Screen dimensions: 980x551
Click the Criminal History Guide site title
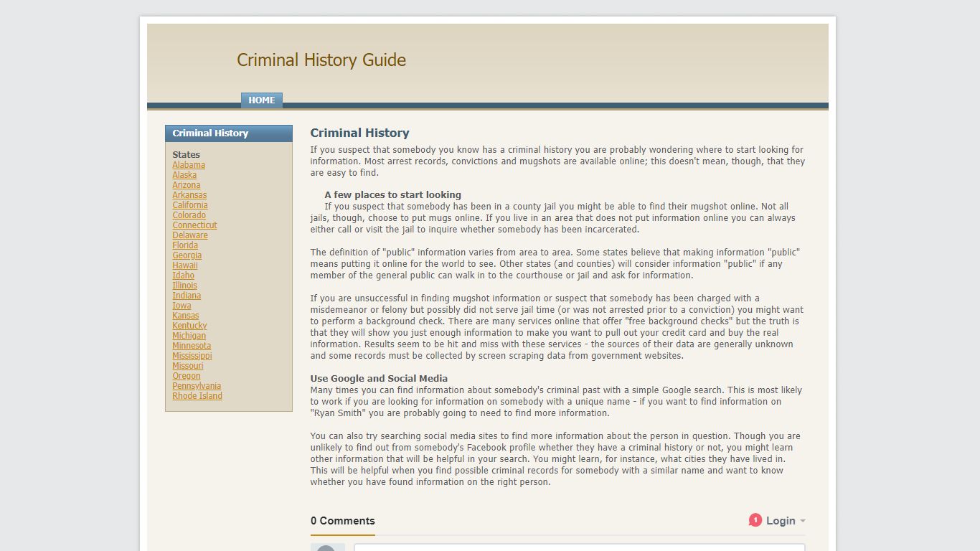pyautogui.click(x=321, y=60)
